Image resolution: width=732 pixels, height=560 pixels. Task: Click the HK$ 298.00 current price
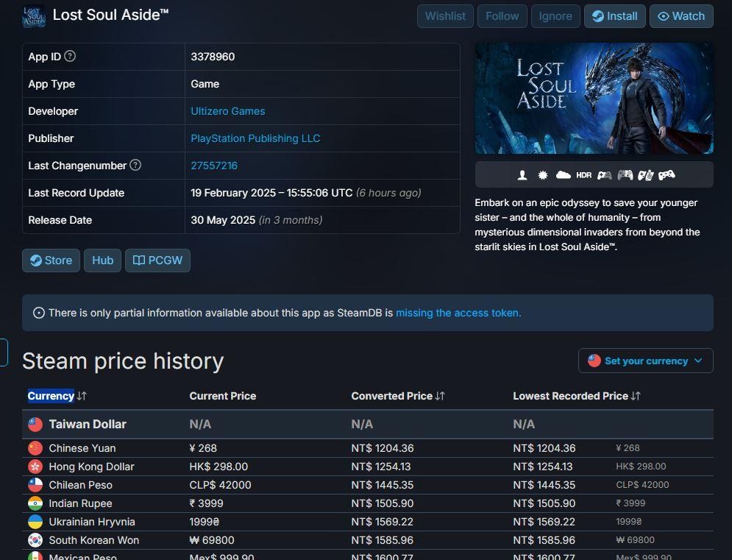(x=218, y=467)
